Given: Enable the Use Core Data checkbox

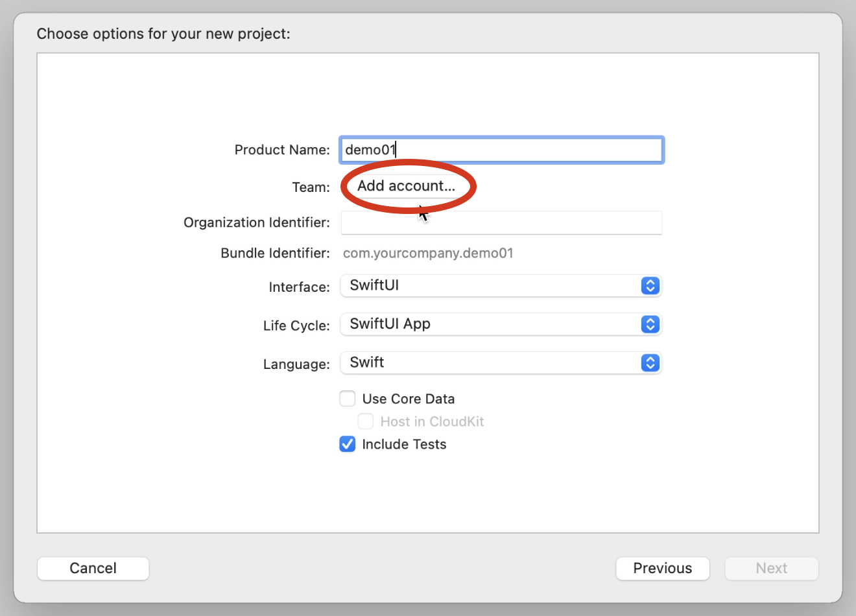Looking at the screenshot, I should point(348,399).
